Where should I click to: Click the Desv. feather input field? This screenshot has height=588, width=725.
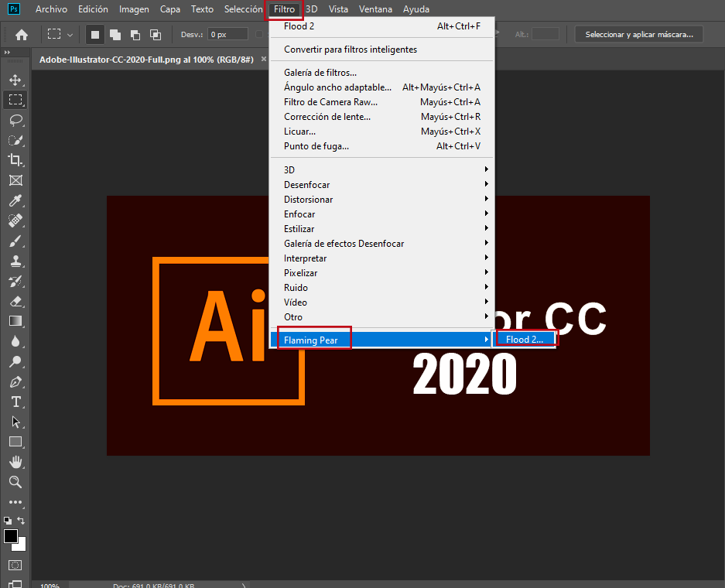(227, 35)
